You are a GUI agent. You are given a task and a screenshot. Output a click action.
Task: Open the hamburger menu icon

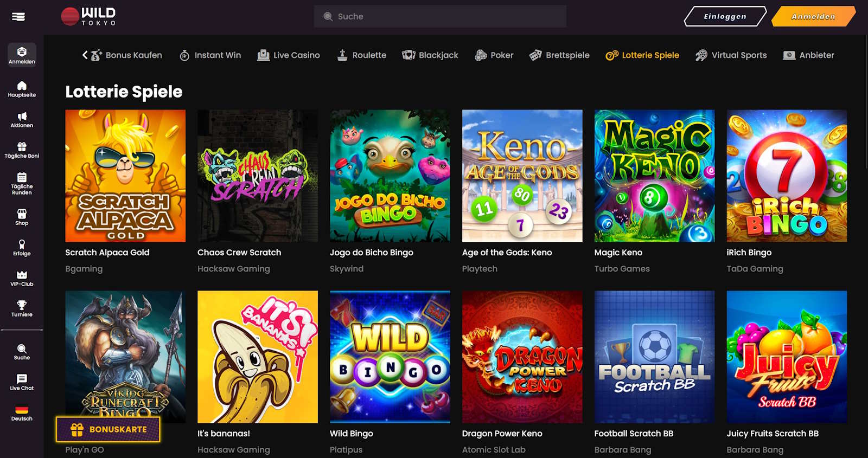tap(18, 17)
